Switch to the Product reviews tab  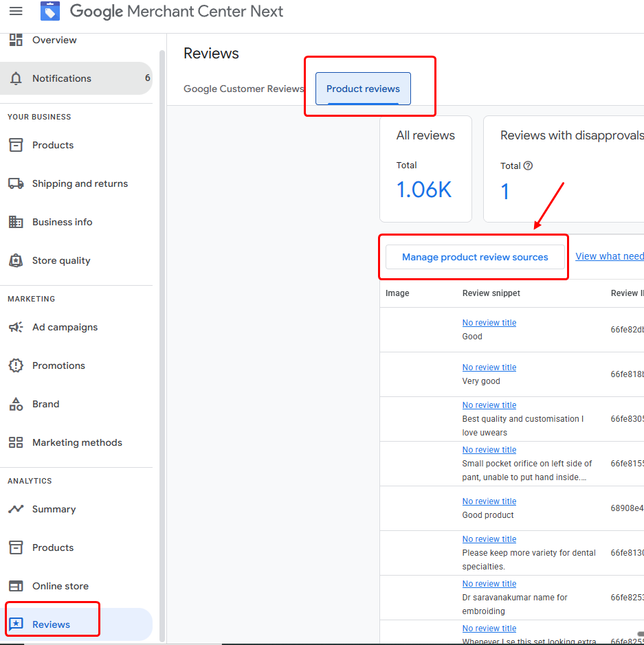[x=363, y=89]
